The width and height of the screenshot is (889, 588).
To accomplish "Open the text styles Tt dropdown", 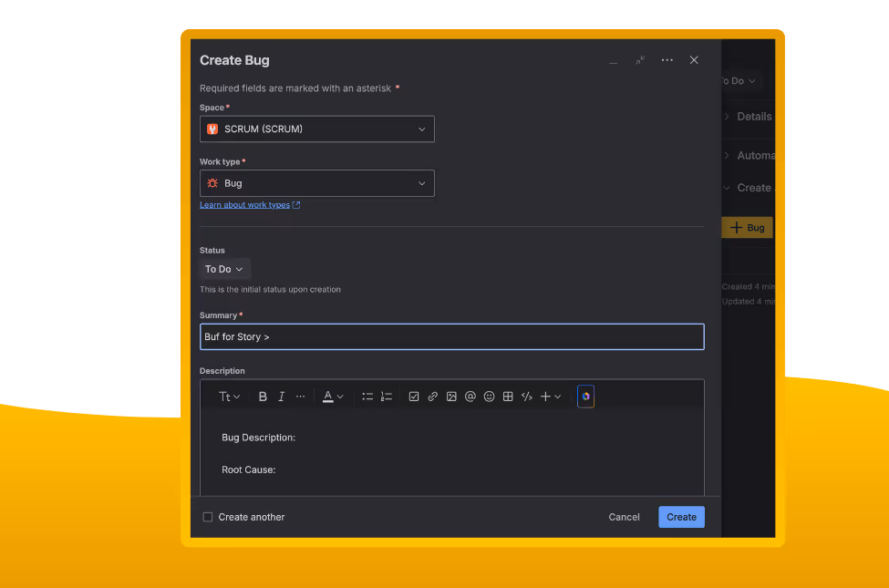I will 229,397.
